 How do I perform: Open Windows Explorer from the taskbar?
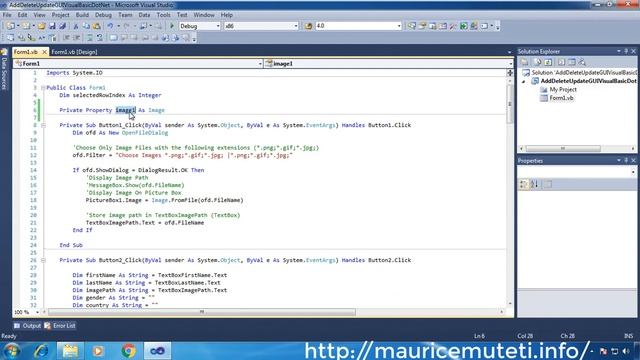click(x=70, y=351)
